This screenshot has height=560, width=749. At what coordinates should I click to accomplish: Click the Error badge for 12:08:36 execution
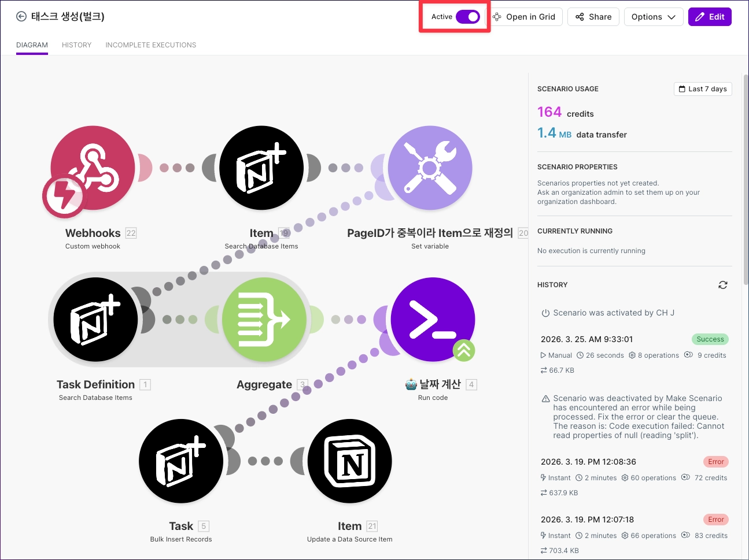coord(716,462)
